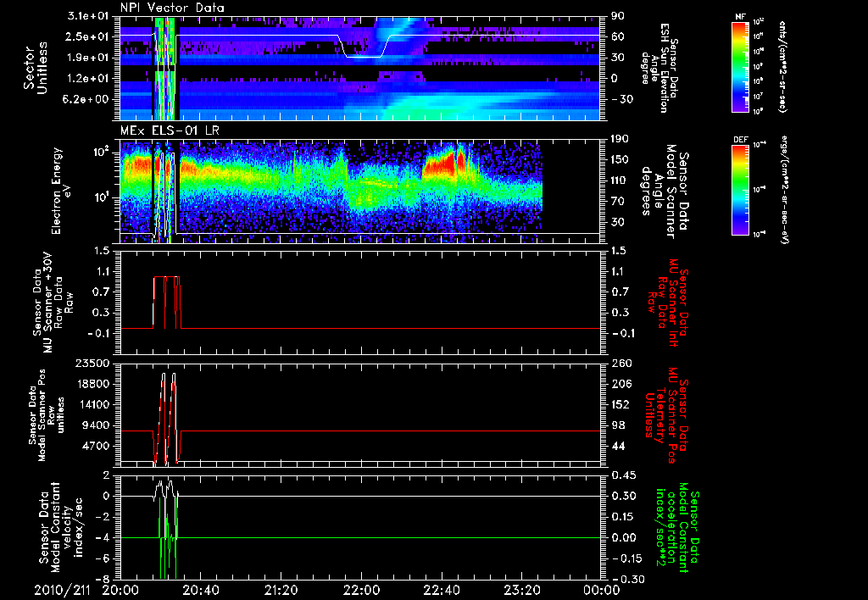The image size is (868, 600).
Task: Click the '14100' scanner position tick value
Action: pos(92,404)
